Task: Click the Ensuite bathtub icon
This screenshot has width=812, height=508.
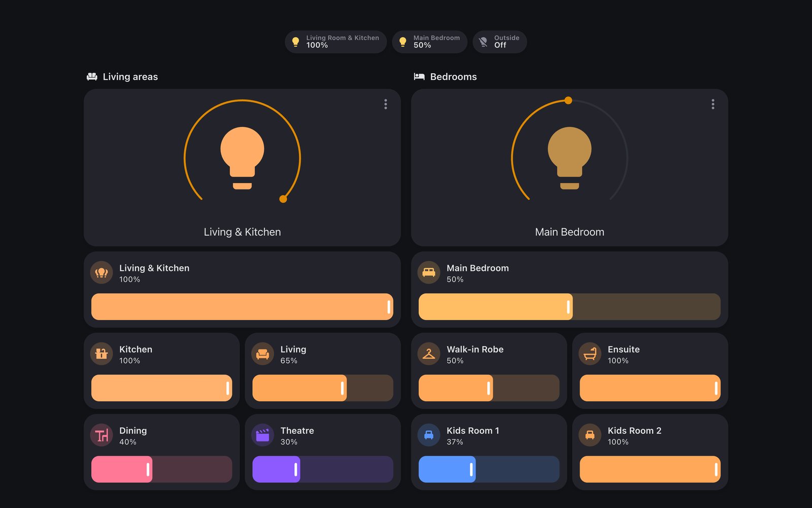Action: 590,354
